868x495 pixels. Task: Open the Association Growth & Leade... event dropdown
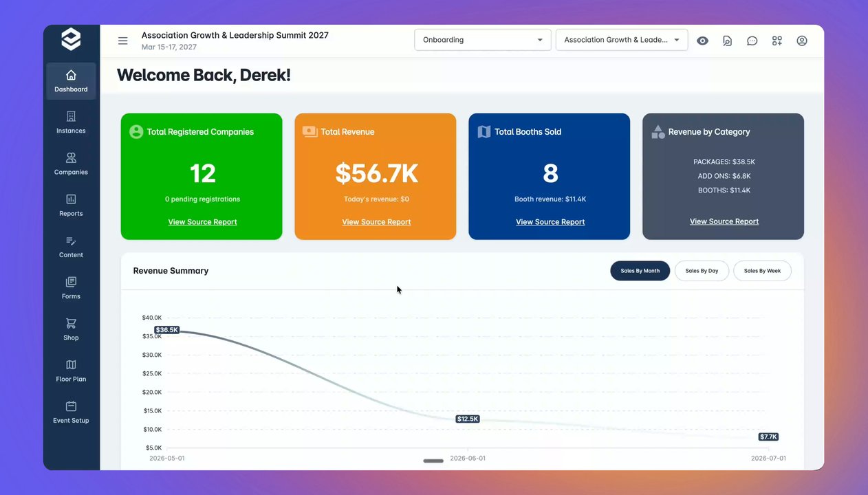(x=622, y=40)
